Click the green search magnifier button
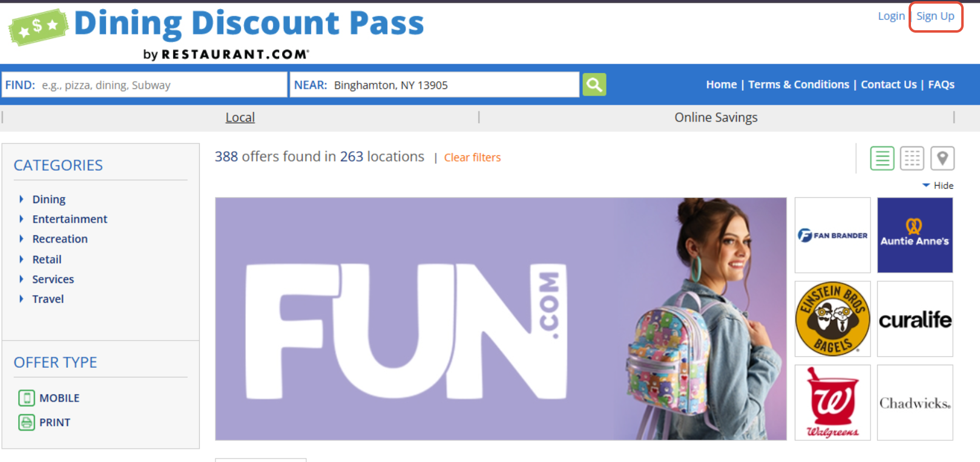Screen dimensions: 980x462 (594, 85)
